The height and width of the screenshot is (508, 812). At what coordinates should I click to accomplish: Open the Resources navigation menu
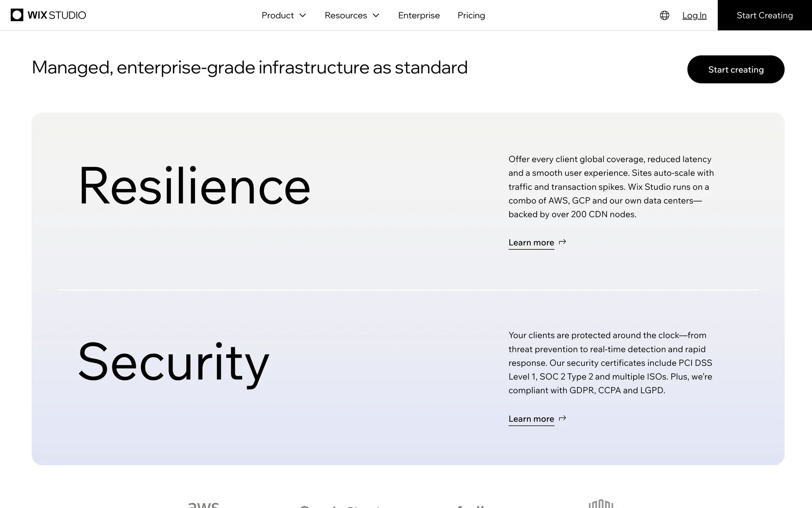[x=346, y=15]
